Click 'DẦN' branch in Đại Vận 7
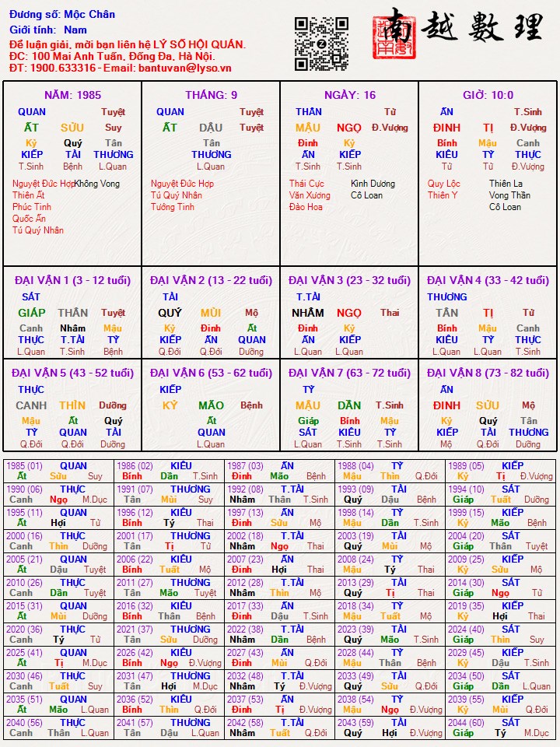This screenshot has width=560, height=747. (349, 405)
